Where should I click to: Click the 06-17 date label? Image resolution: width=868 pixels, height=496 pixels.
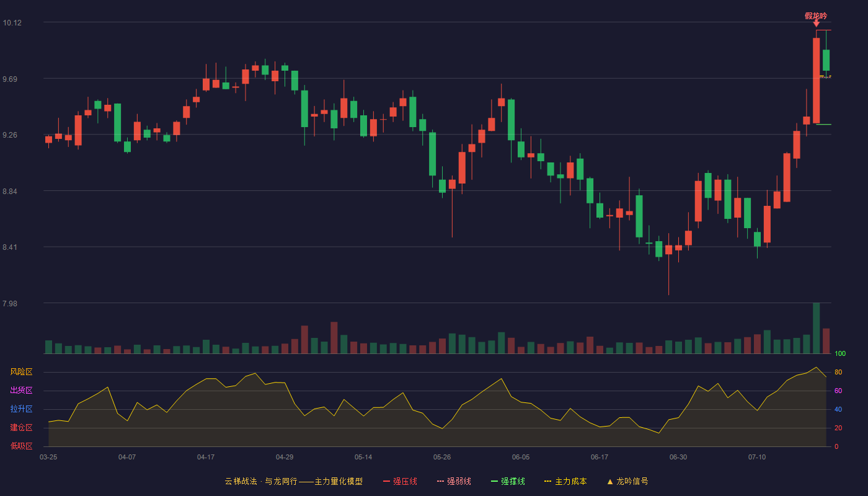point(600,457)
